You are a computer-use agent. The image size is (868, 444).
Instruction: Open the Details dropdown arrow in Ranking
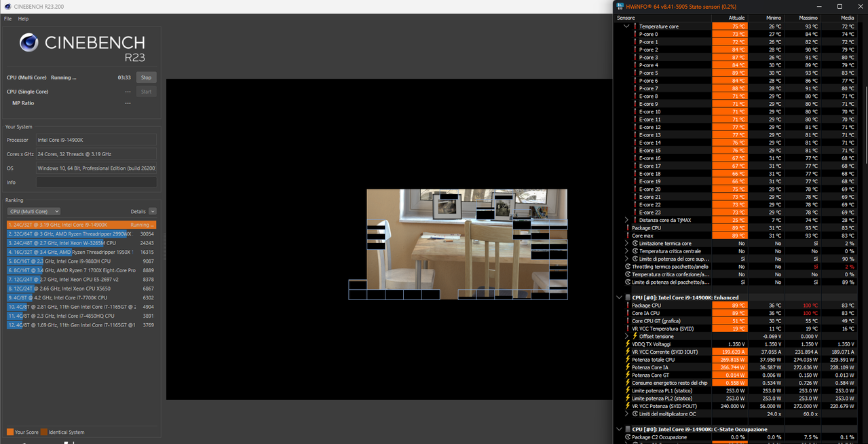153,212
